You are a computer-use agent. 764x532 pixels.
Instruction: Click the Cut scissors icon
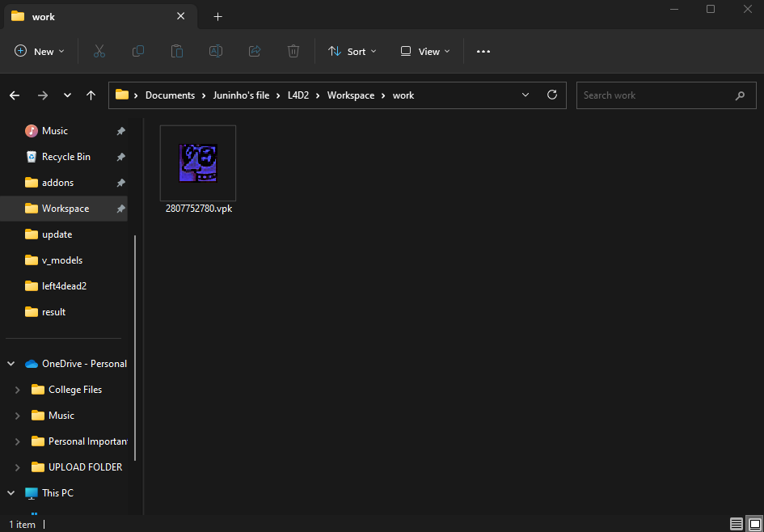click(99, 51)
